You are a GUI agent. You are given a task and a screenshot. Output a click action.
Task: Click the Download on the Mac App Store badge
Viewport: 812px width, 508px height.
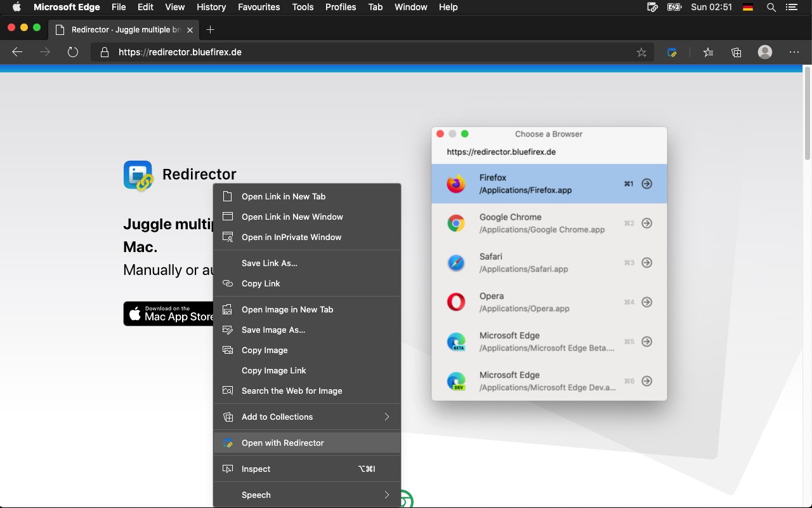169,314
